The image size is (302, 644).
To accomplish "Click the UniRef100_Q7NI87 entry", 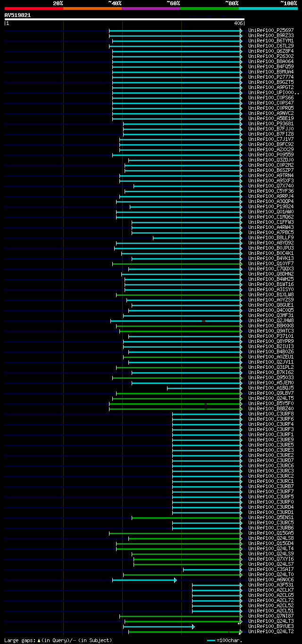I will (x=271, y=616).
